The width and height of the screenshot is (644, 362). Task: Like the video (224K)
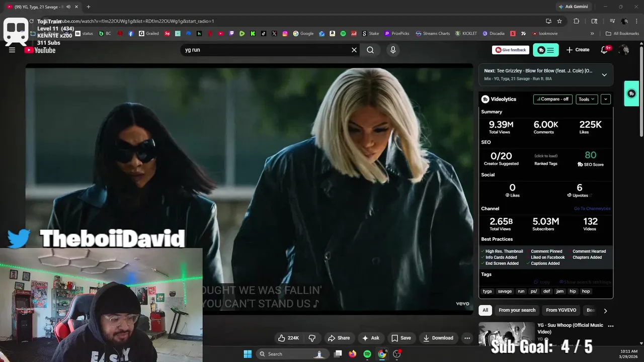[x=289, y=338]
